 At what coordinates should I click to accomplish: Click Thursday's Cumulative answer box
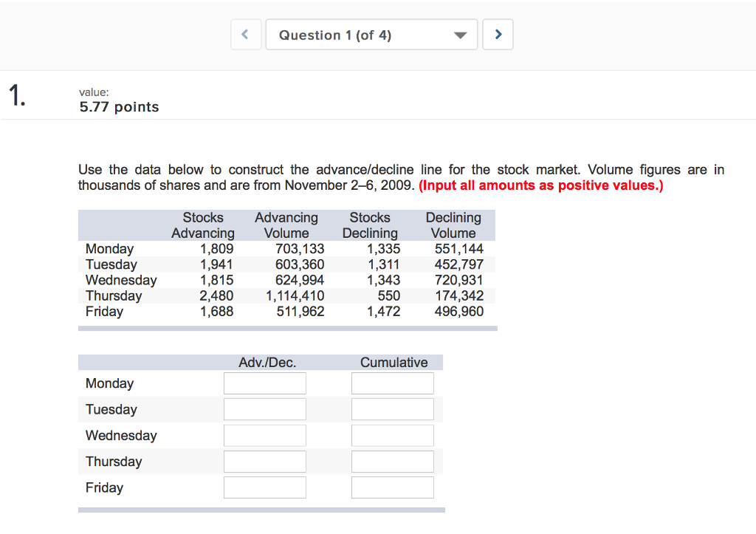[393, 461]
